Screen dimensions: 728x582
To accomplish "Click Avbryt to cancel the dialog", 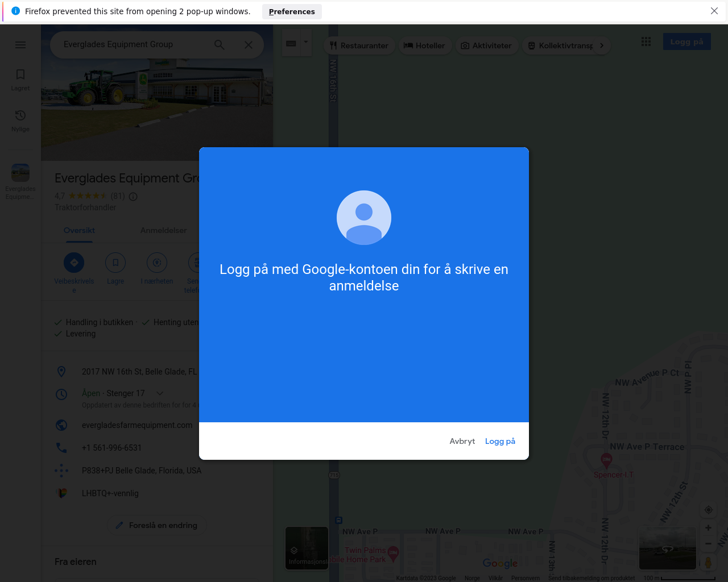I will [462, 441].
